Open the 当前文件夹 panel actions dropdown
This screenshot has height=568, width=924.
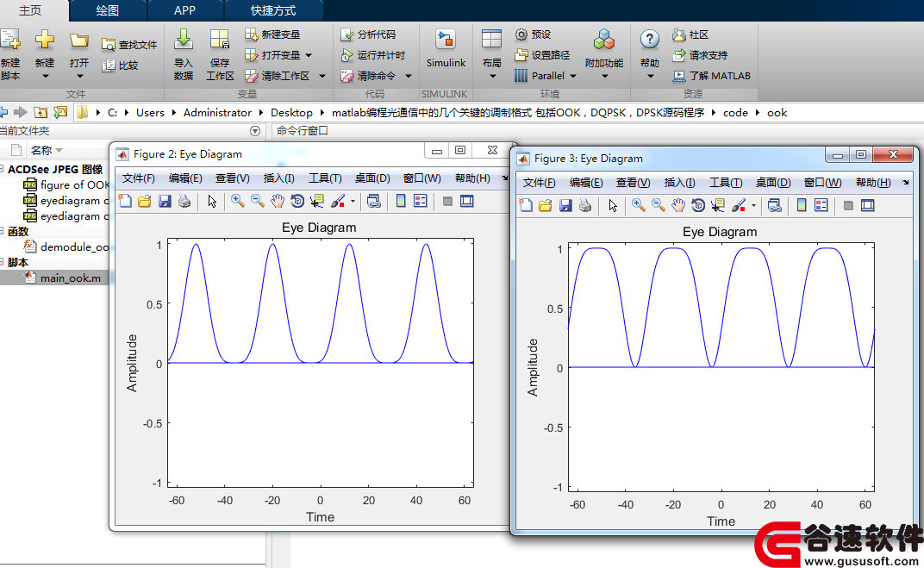coord(254,131)
